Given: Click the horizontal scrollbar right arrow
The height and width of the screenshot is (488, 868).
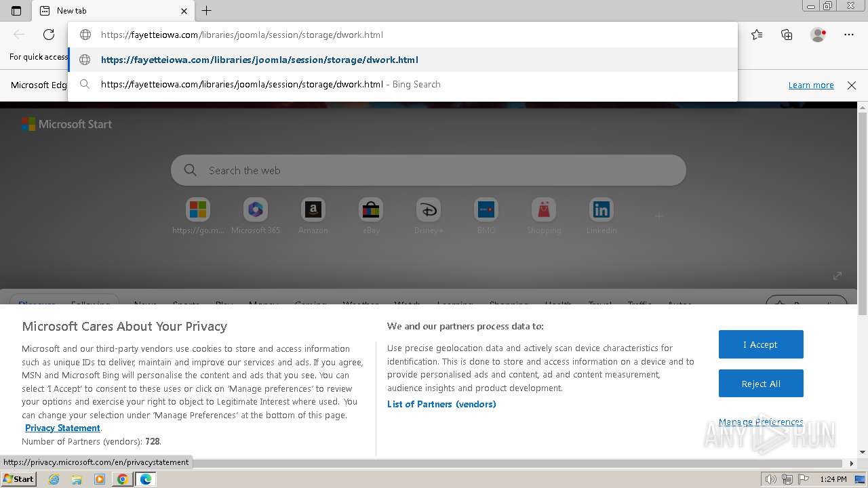Looking at the screenshot, I should (852, 464).
